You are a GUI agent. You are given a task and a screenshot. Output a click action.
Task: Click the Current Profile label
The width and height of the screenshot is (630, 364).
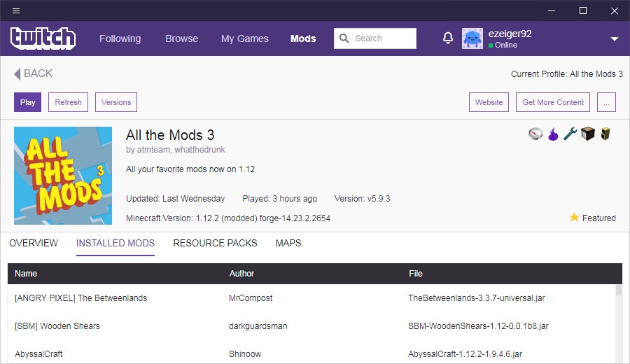coord(566,74)
